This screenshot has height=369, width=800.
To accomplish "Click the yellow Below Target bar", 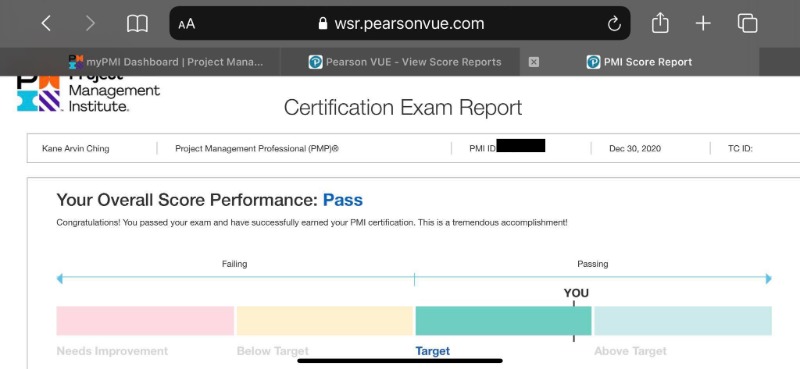I will click(x=324, y=321).
